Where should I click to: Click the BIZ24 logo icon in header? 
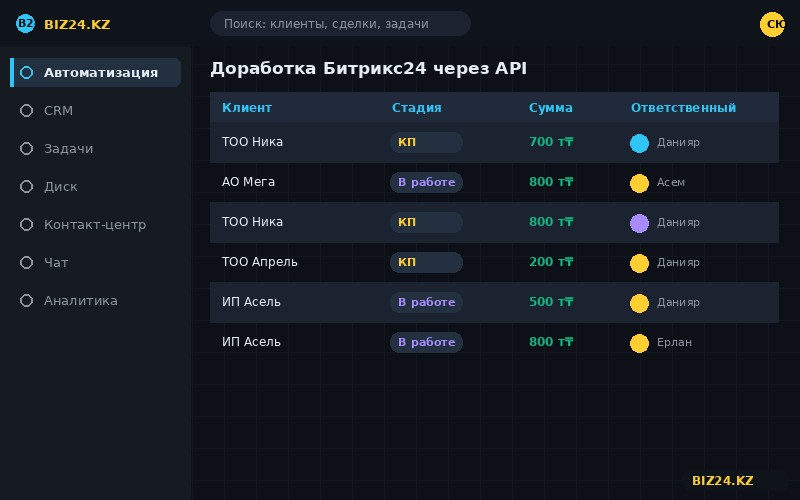click(26, 23)
